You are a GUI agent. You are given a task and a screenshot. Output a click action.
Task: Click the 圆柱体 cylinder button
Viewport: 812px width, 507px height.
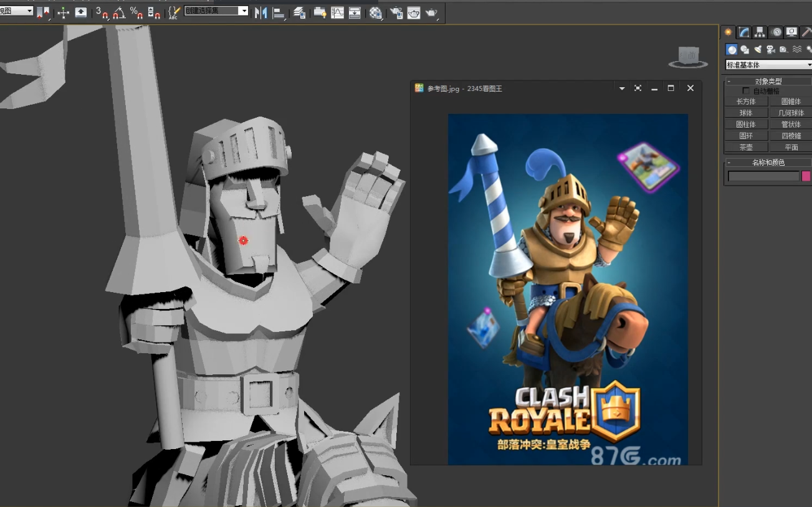coord(746,125)
